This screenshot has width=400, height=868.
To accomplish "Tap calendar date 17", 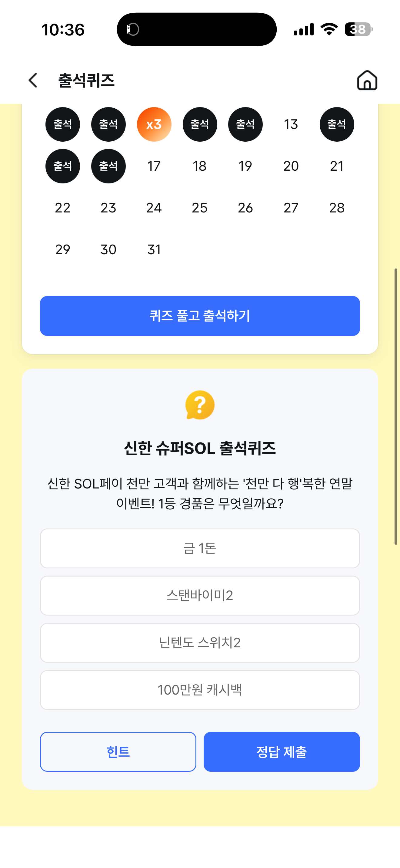I will (x=154, y=166).
